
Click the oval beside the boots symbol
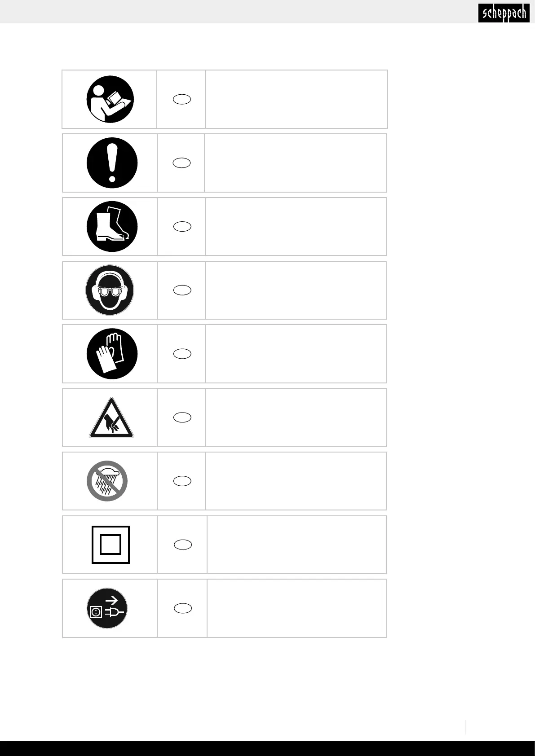[182, 226]
